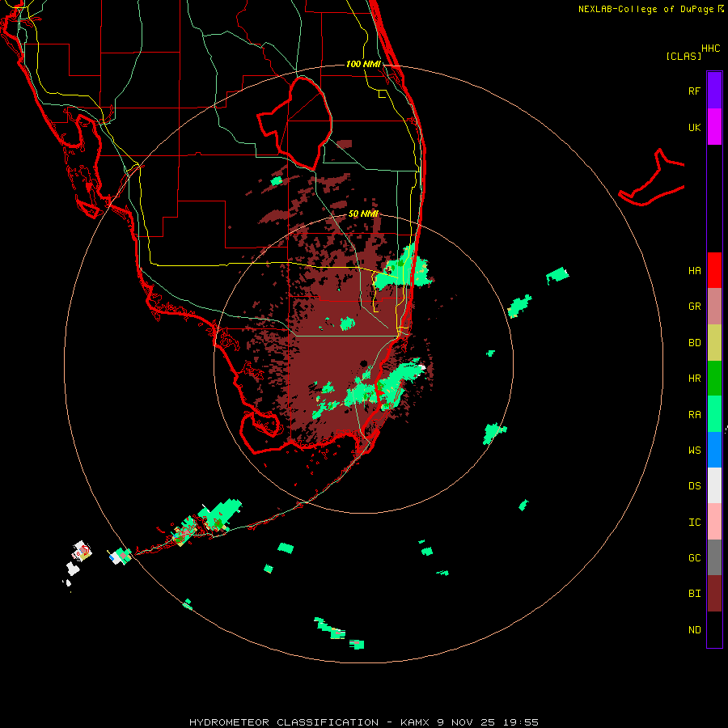Select the WS blue legend swatch
Viewport: 728px width, 728px height.
(x=714, y=450)
